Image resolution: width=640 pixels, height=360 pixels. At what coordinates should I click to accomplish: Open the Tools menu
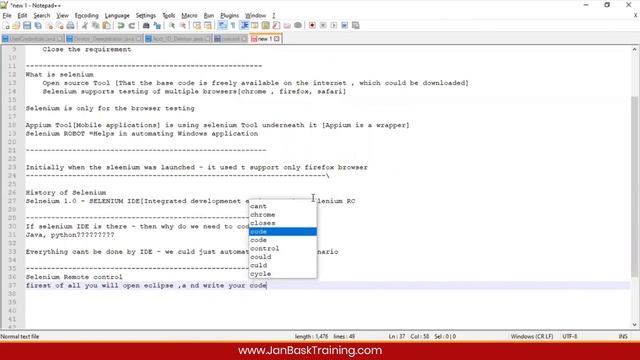click(169, 16)
